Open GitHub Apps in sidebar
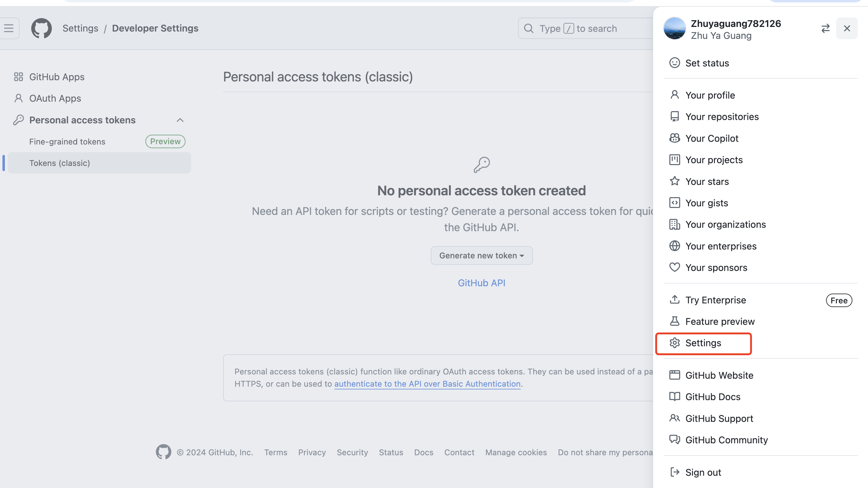868x488 pixels. tap(57, 77)
